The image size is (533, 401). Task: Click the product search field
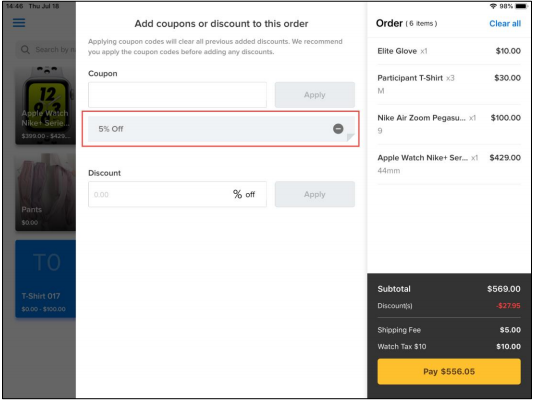tap(46, 50)
